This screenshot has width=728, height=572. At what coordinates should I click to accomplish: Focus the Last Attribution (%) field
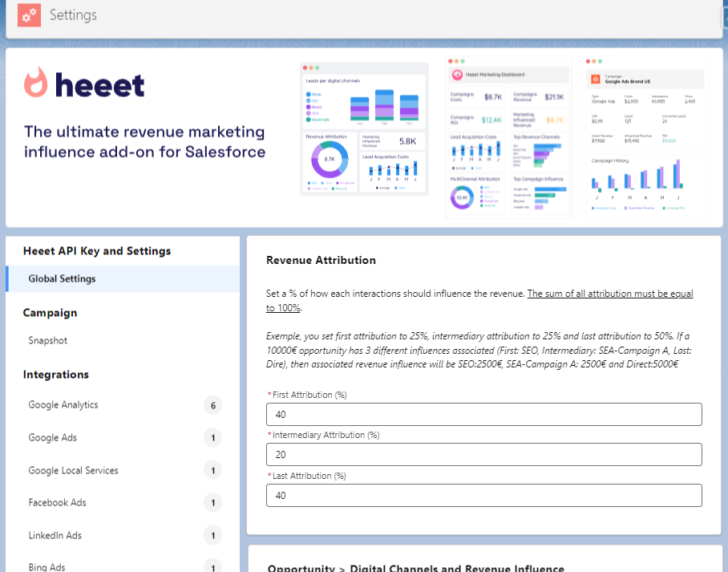click(x=483, y=495)
